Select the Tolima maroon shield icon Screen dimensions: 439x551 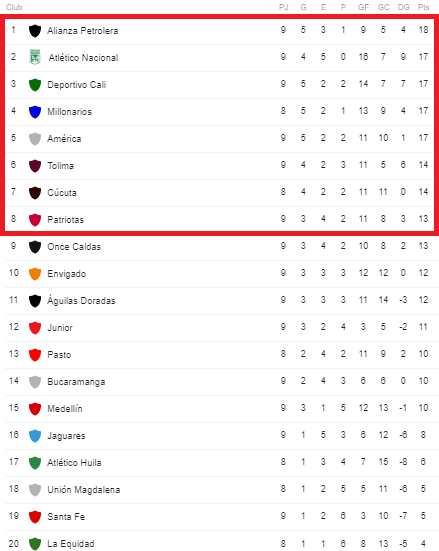coord(35,166)
